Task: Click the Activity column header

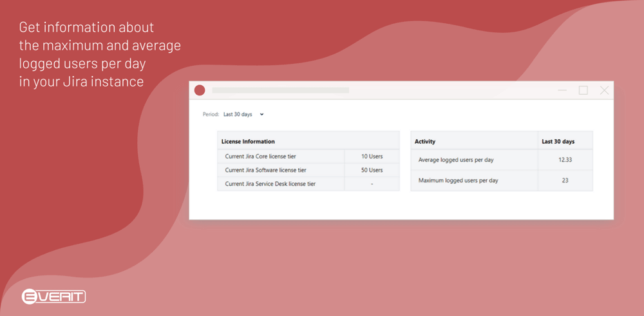Action: point(475,141)
